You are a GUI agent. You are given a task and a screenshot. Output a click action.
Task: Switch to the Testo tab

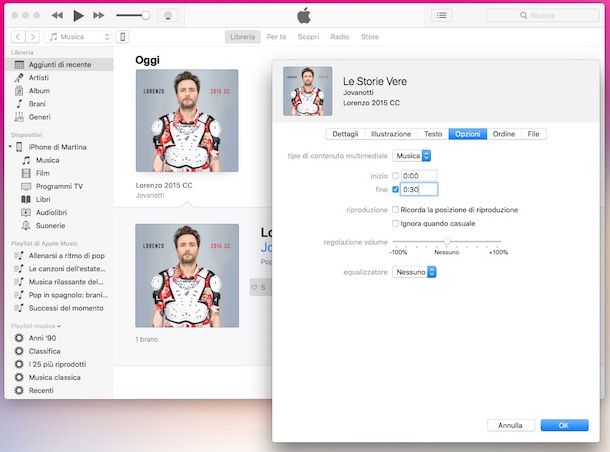pos(433,134)
